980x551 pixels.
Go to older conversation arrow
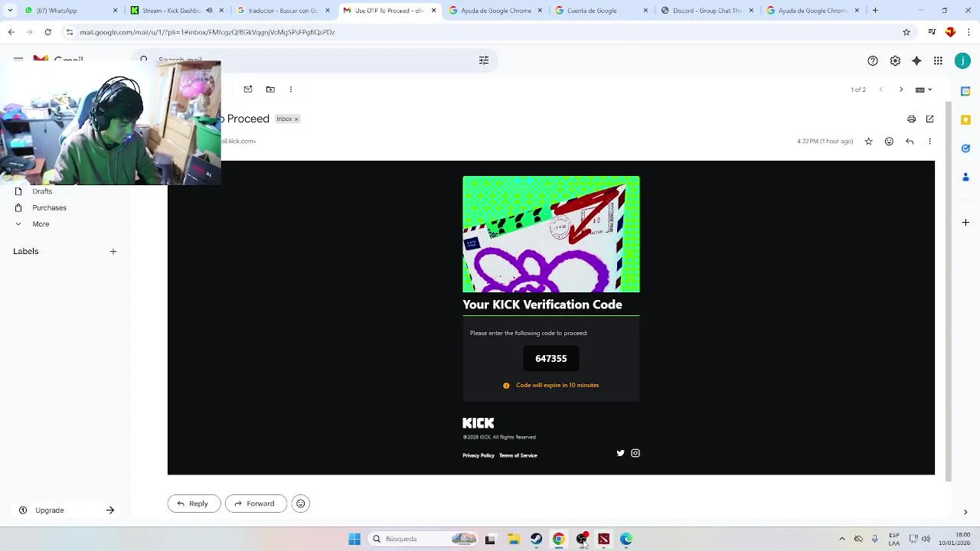[901, 90]
